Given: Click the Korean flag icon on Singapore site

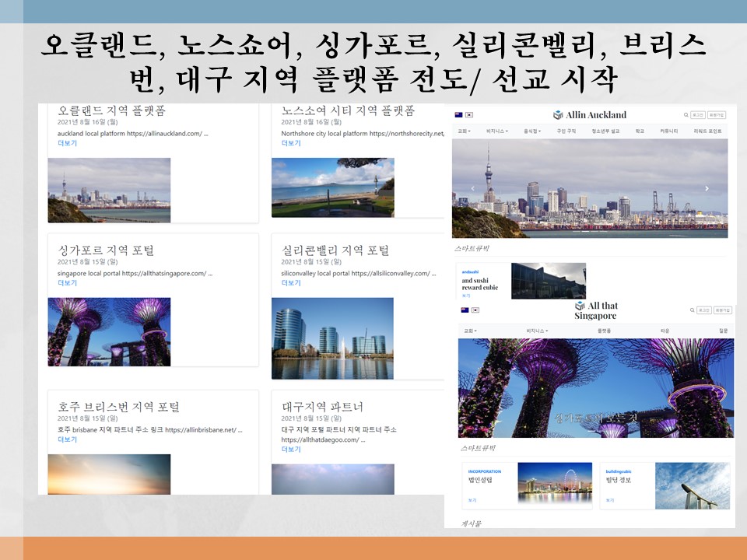Looking at the screenshot, I should 475,310.
